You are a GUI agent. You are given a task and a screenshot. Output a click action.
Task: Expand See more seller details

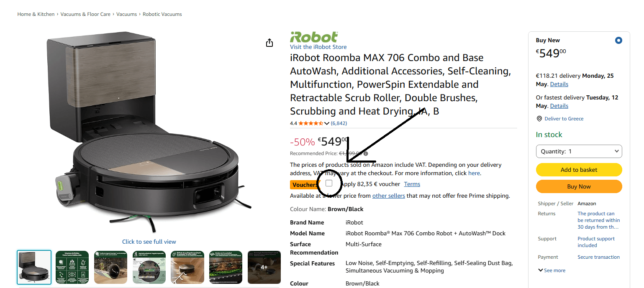click(552, 270)
